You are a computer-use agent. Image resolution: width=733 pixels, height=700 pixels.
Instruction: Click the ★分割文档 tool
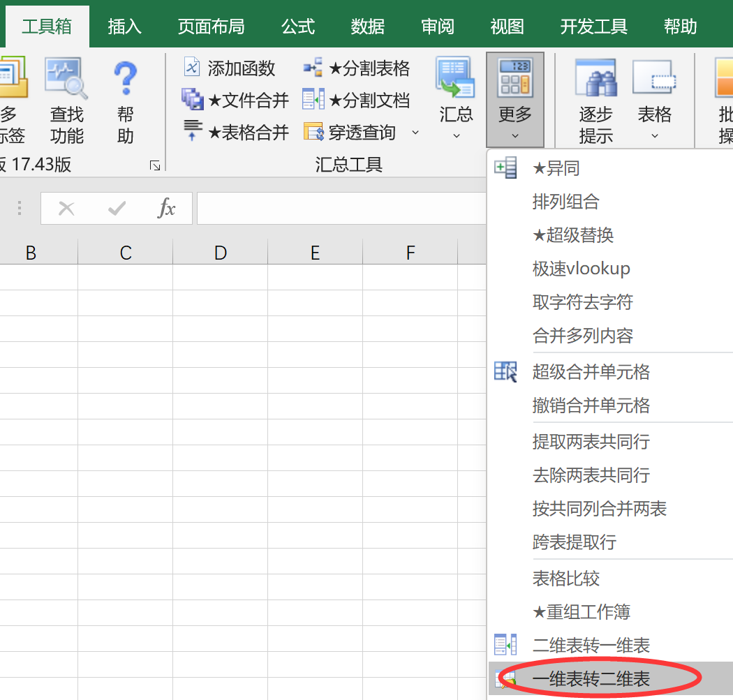357,100
